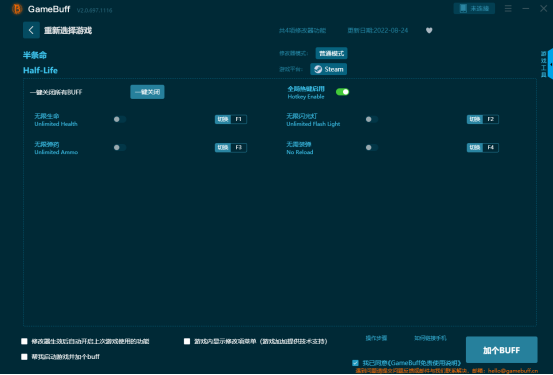Open the hamburger menu icon in title bar
This screenshot has height=375, width=553.
coord(508,8)
